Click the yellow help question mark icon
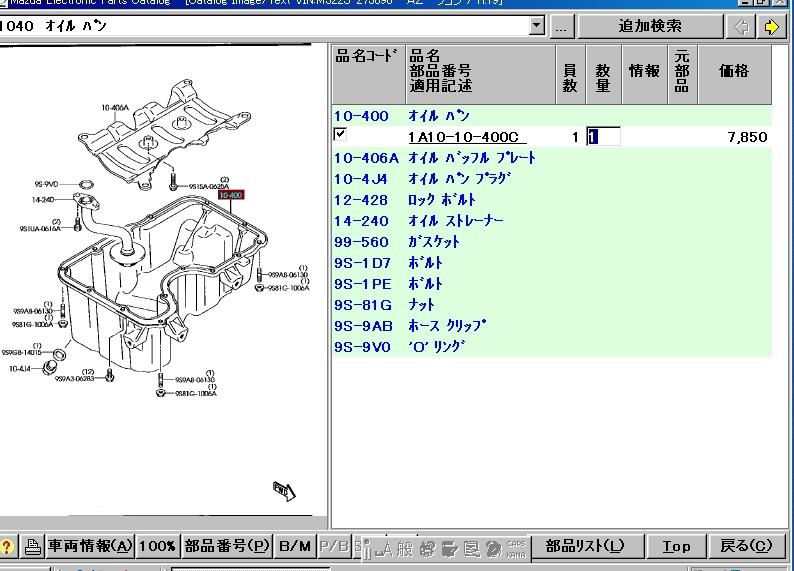The width and height of the screenshot is (794, 571). point(8,546)
